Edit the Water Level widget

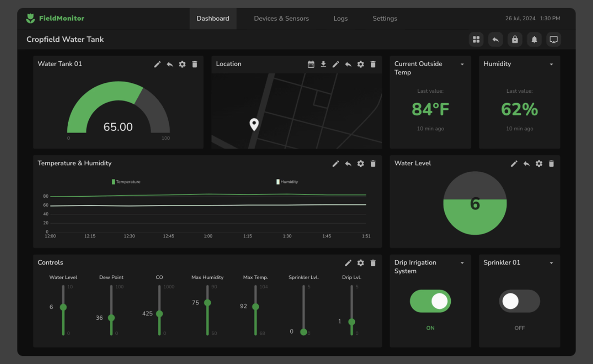coord(514,164)
